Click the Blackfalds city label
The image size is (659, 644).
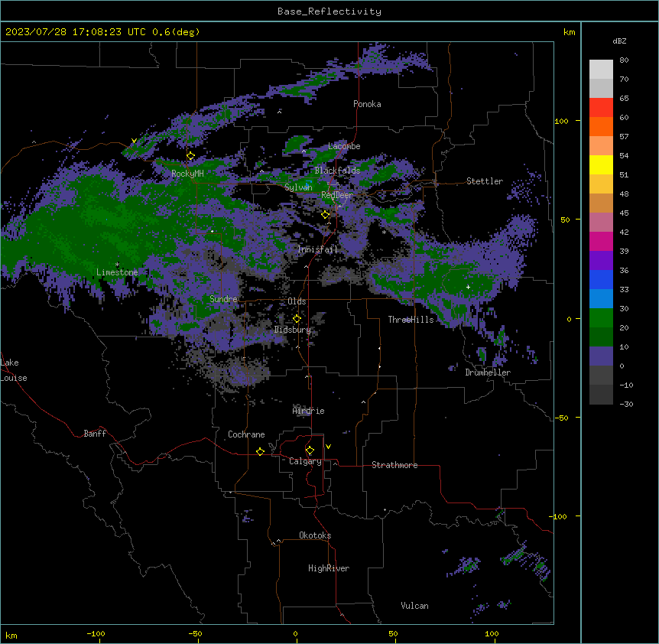pyautogui.click(x=337, y=171)
